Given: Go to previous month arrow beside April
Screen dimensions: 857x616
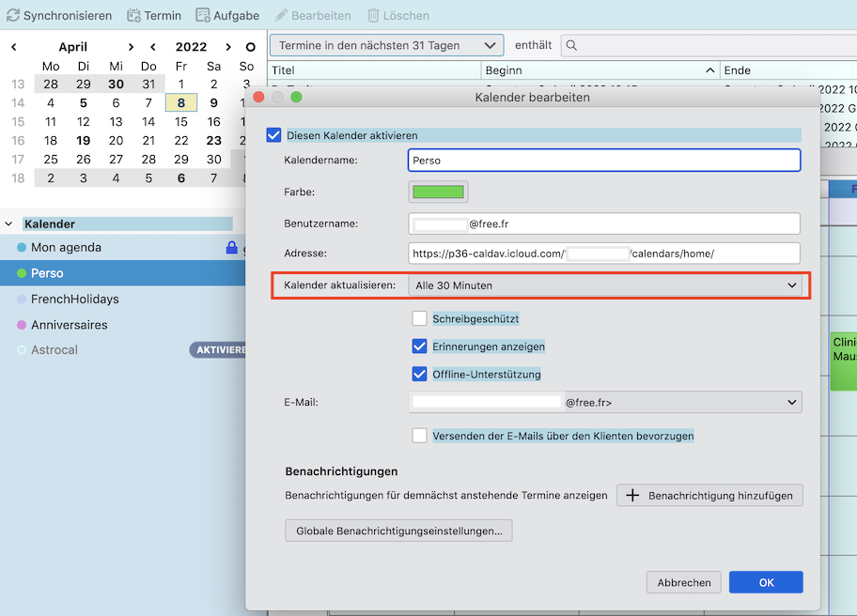Looking at the screenshot, I should pyautogui.click(x=14, y=47).
